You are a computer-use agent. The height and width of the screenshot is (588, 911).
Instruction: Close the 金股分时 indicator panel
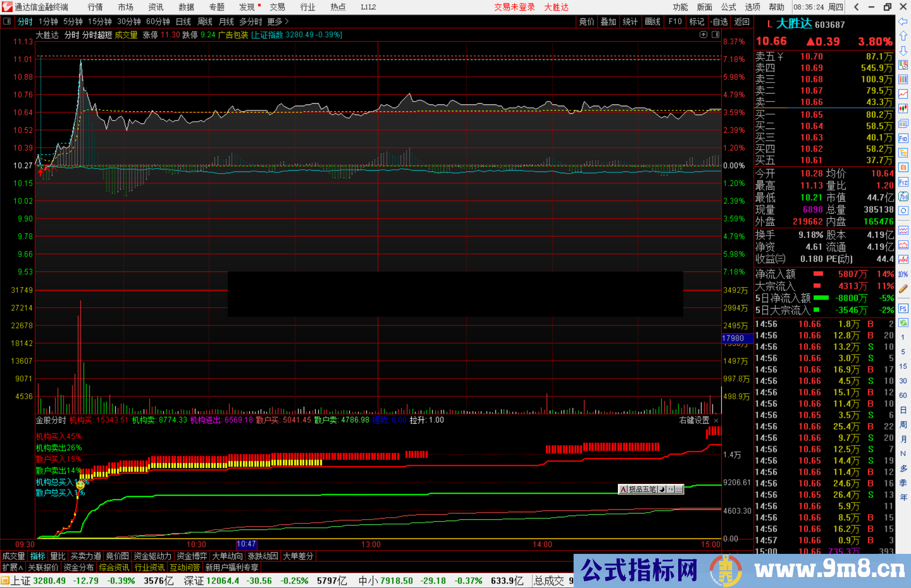coord(716,421)
